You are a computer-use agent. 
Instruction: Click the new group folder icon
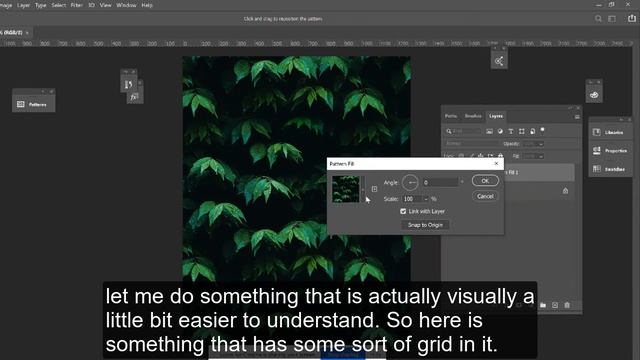point(543,305)
